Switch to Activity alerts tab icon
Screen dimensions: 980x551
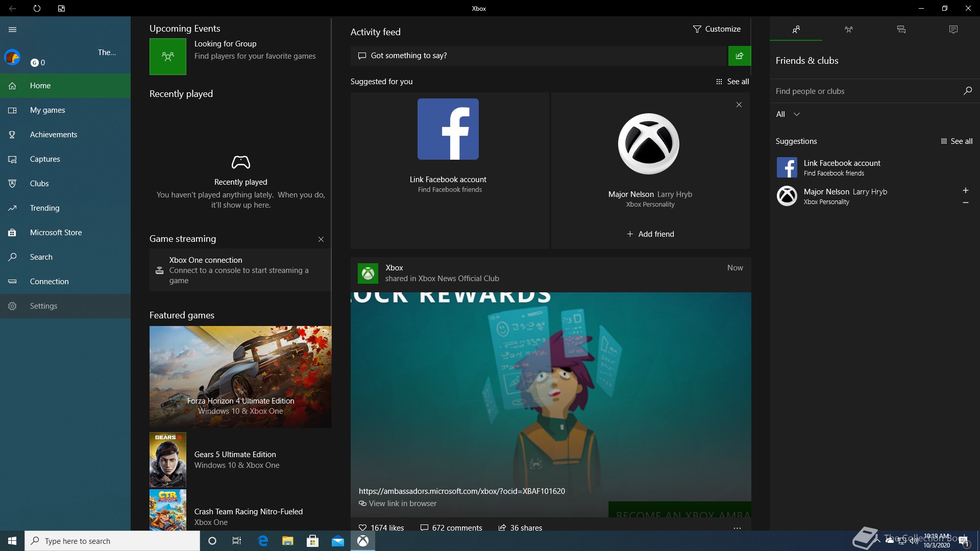(953, 30)
